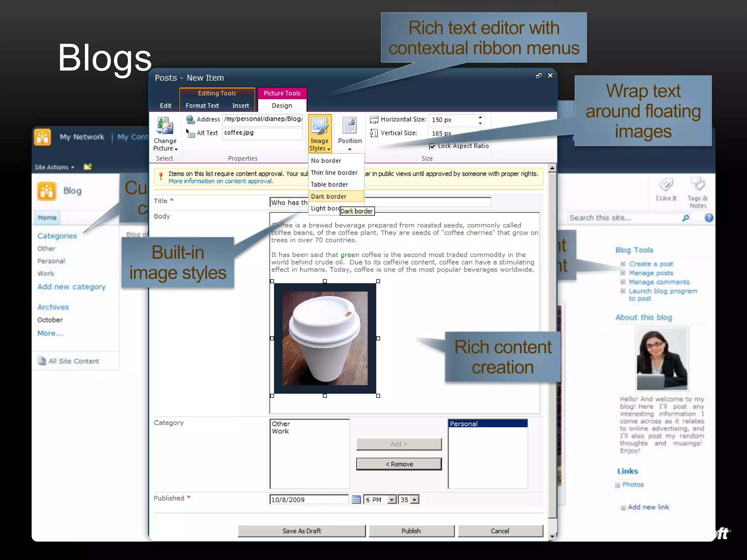The height and width of the screenshot is (560, 747).
Task: Open the content approval information link
Action: pyautogui.click(x=221, y=181)
